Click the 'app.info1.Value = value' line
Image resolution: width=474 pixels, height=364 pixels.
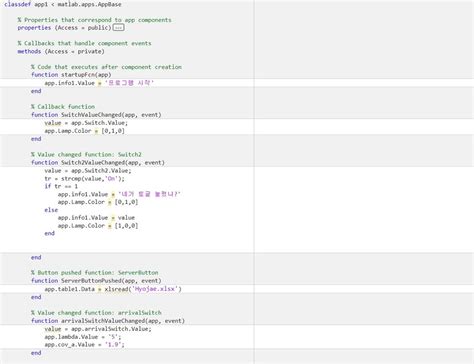(x=96, y=218)
